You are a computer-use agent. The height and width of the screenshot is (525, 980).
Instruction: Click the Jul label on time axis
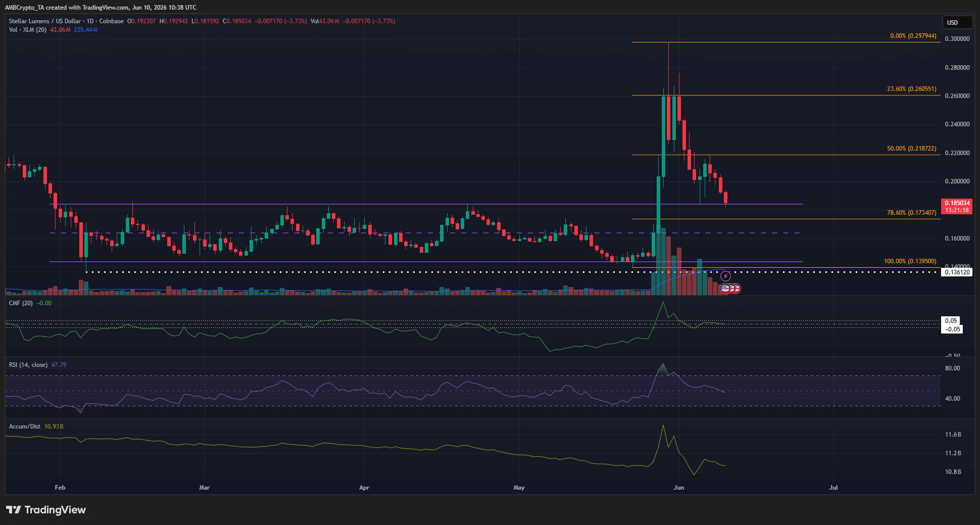(x=834, y=488)
